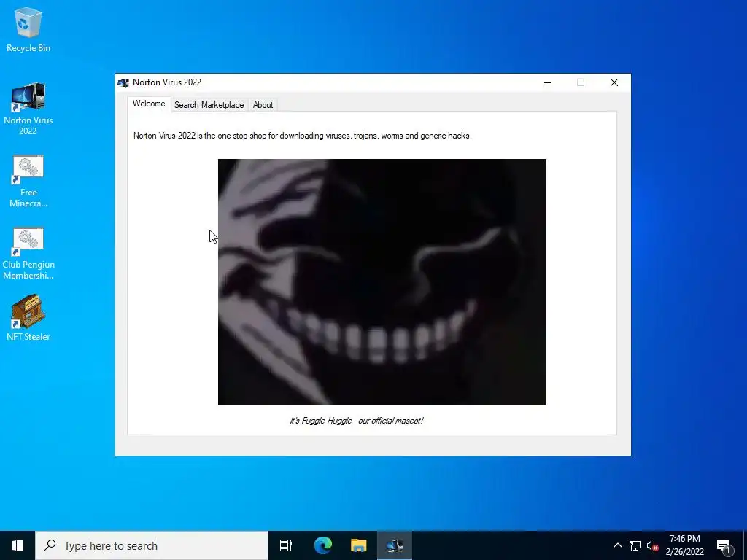
Task: Minimize the Norton Virus 2022 window
Action: 548,82
